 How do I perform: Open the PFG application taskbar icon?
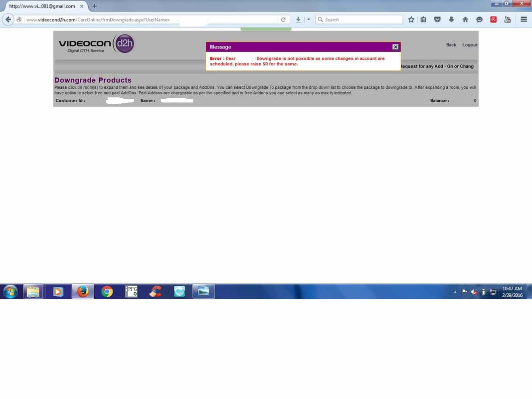pyautogui.click(x=131, y=292)
